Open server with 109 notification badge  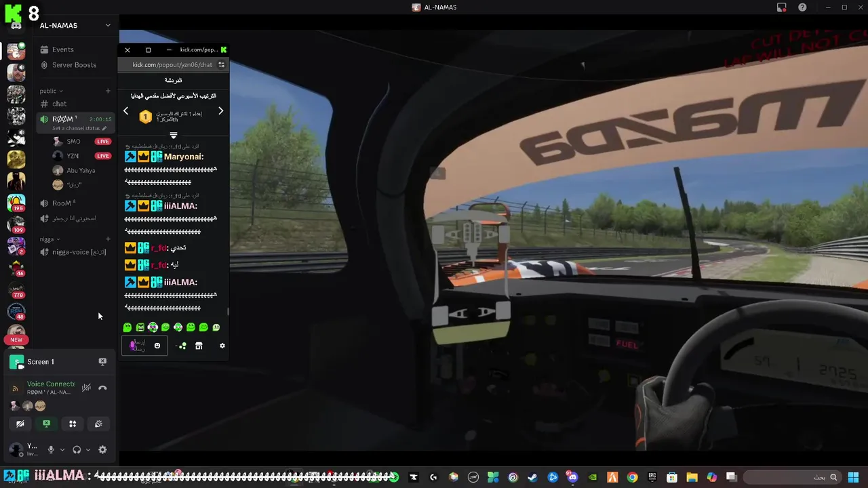point(16,224)
